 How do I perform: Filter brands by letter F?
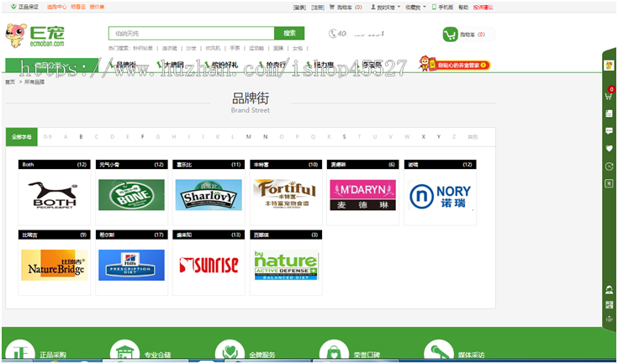coord(143,137)
